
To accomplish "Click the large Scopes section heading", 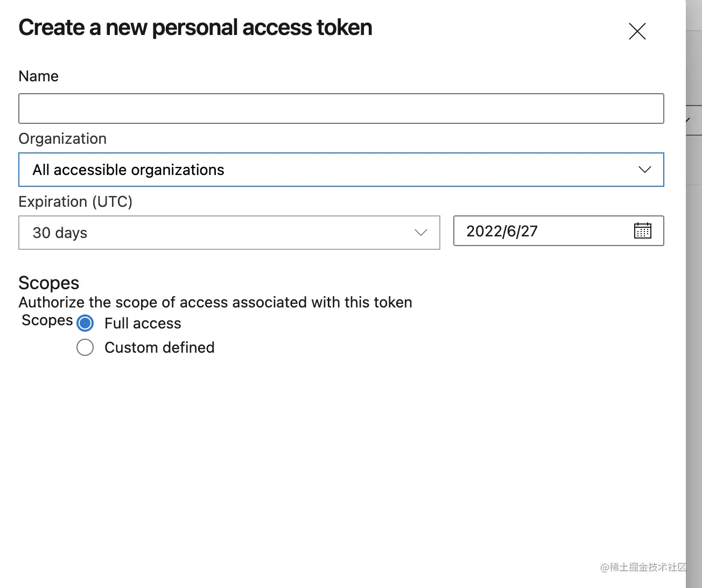I will click(x=49, y=283).
